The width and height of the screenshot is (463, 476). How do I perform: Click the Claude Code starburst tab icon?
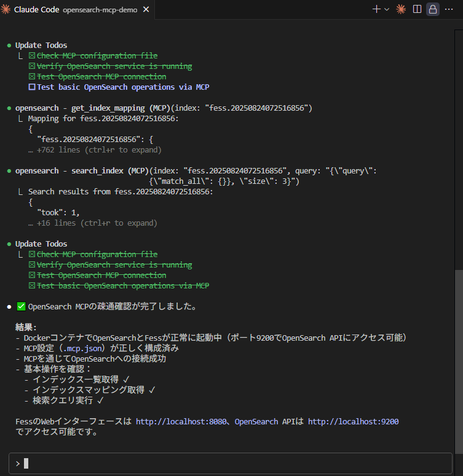[6, 9]
